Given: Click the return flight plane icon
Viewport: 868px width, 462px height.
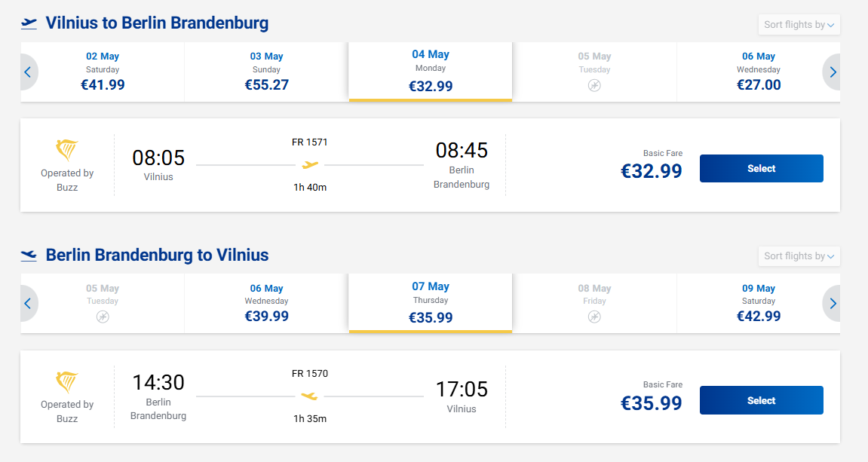Looking at the screenshot, I should click(x=29, y=255).
